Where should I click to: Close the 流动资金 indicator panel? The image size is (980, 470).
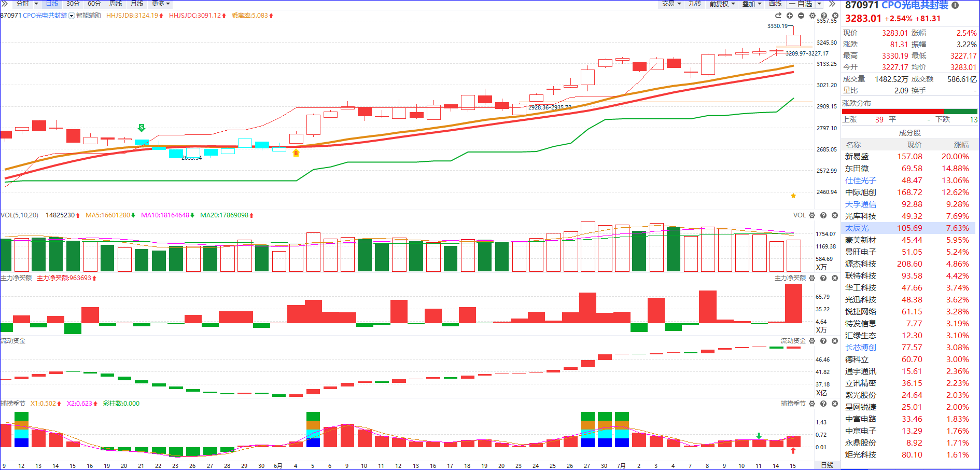[x=835, y=341]
